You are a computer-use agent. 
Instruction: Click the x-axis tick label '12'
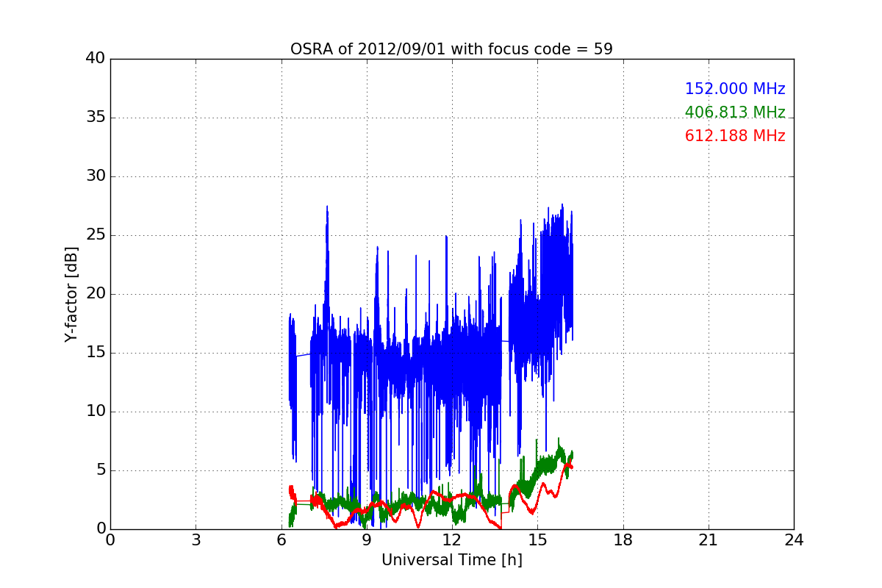coord(452,539)
